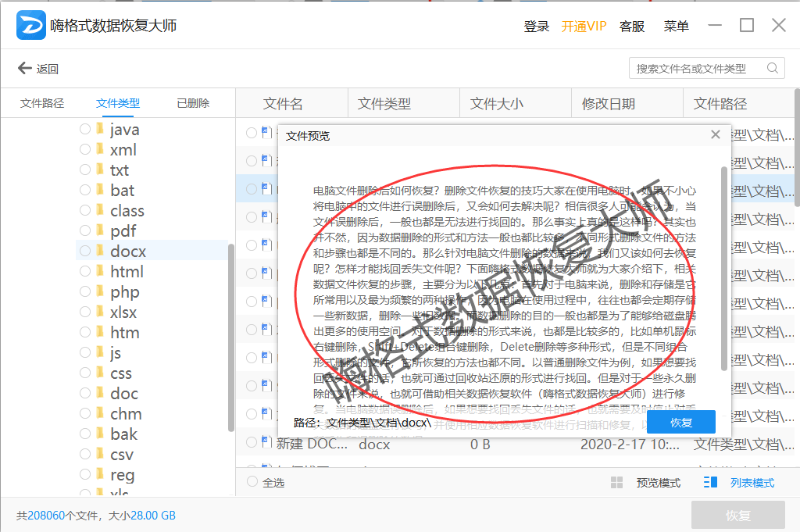Open 客服 customer service
This screenshot has height=532, width=800.
631,26
